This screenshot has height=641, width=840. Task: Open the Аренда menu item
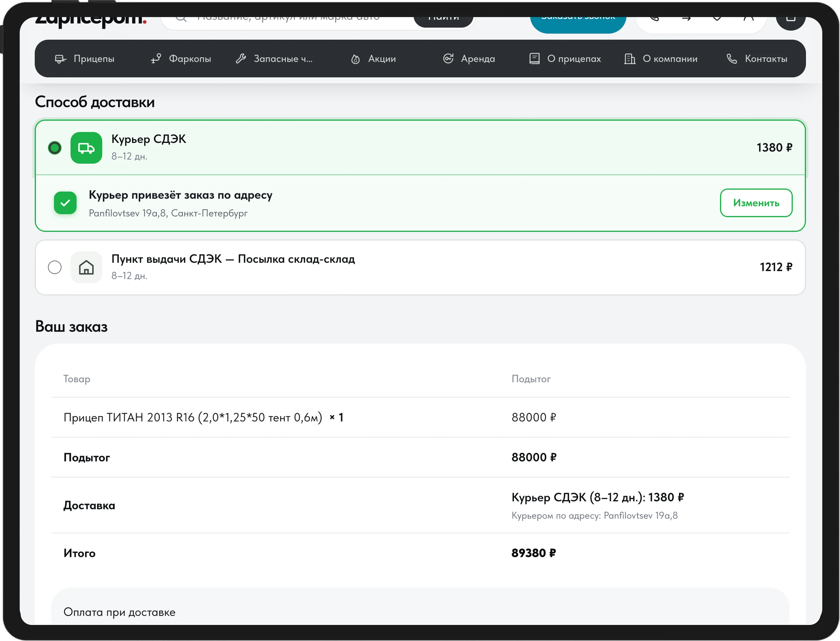click(469, 59)
